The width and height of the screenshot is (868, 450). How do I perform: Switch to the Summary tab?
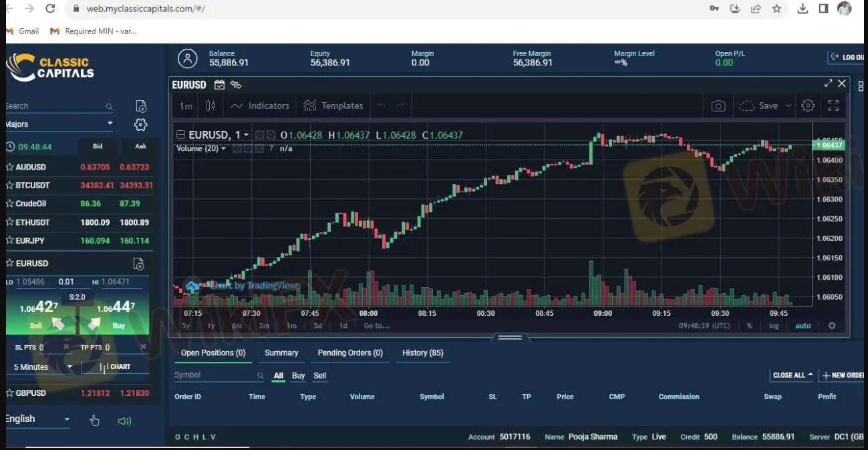coord(281,353)
